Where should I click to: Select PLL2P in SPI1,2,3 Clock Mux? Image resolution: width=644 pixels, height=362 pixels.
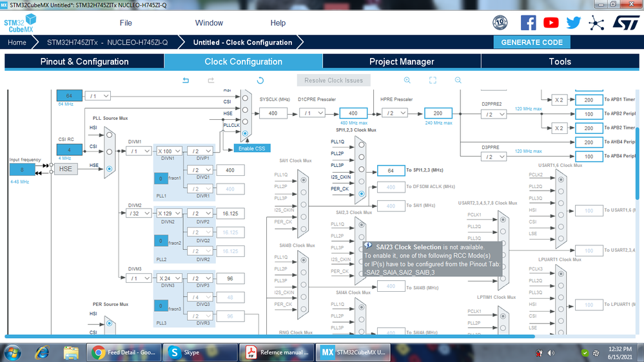362,157
